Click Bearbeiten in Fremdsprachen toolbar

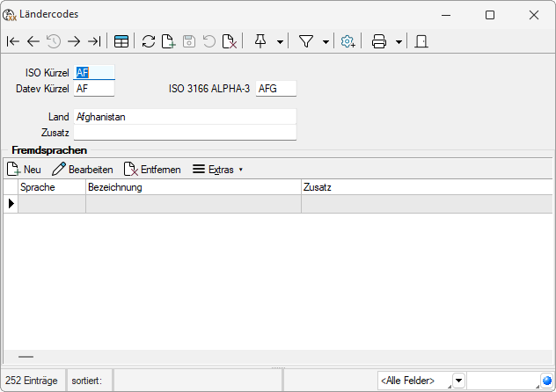83,170
